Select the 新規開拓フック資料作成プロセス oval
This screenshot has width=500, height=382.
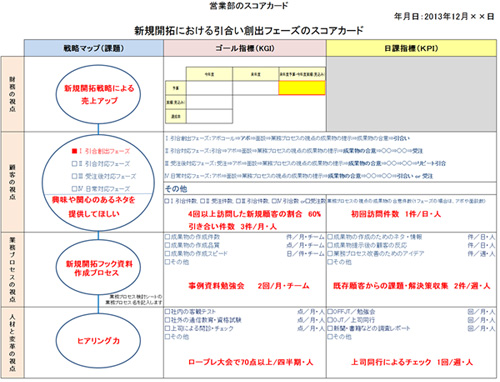98,267
